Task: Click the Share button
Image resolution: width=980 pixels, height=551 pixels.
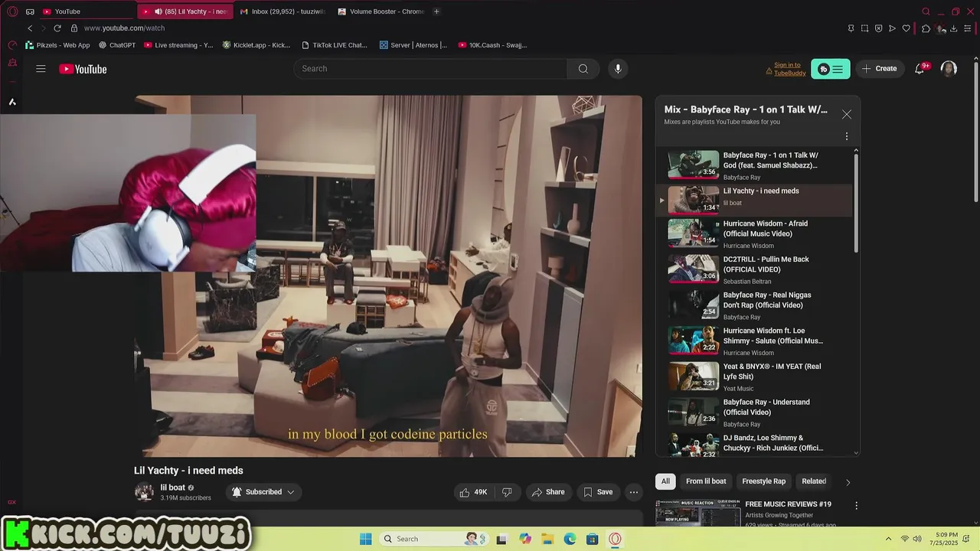Action: (548, 492)
